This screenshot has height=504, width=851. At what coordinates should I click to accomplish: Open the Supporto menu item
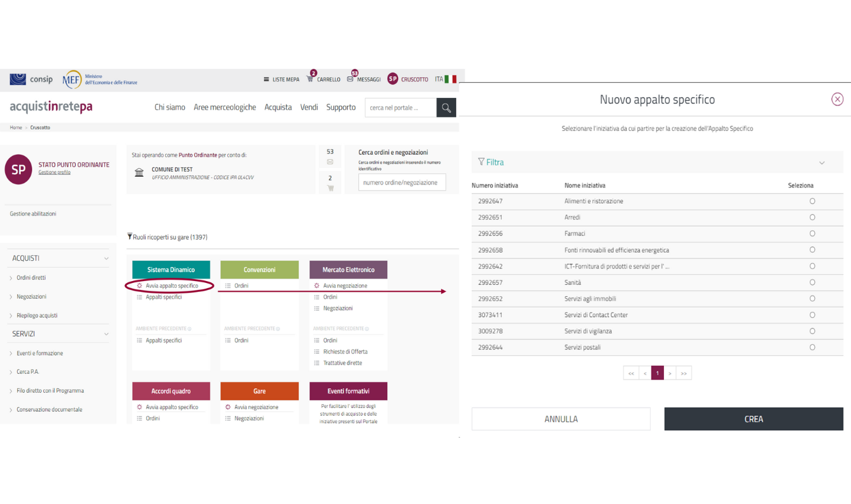(341, 107)
